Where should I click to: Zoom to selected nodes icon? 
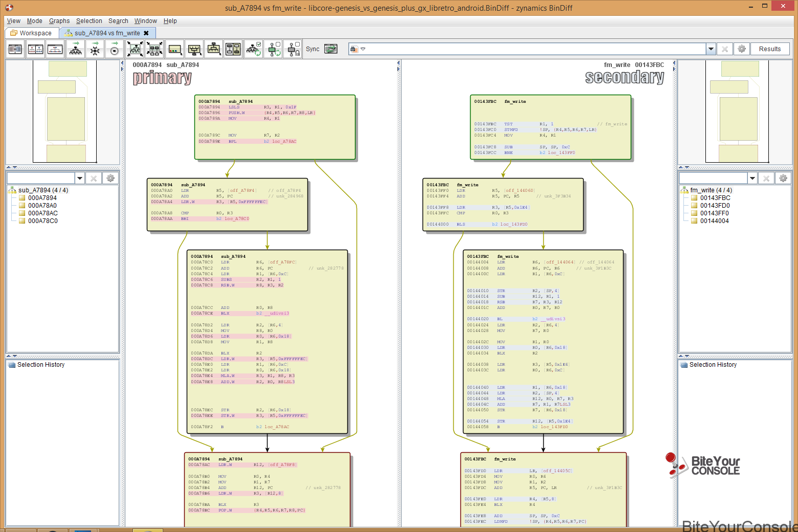[x=154, y=49]
